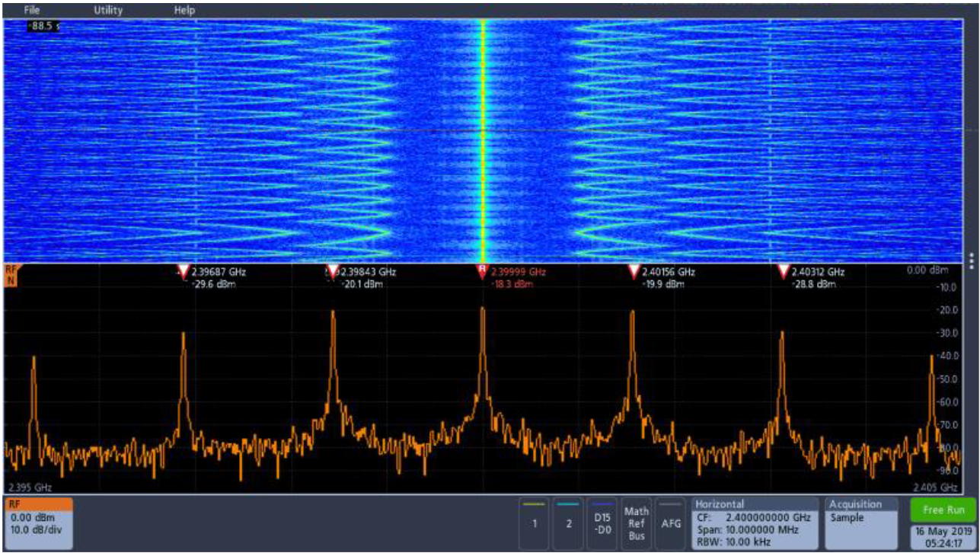The image size is (980, 553).
Task: Open the Utility menu
Action: click(109, 11)
